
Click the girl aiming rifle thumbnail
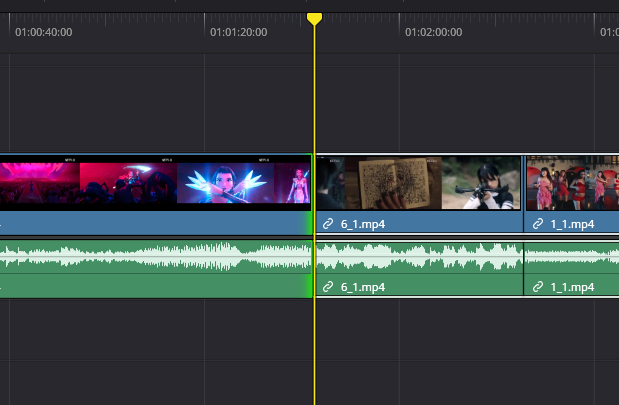tap(480, 183)
